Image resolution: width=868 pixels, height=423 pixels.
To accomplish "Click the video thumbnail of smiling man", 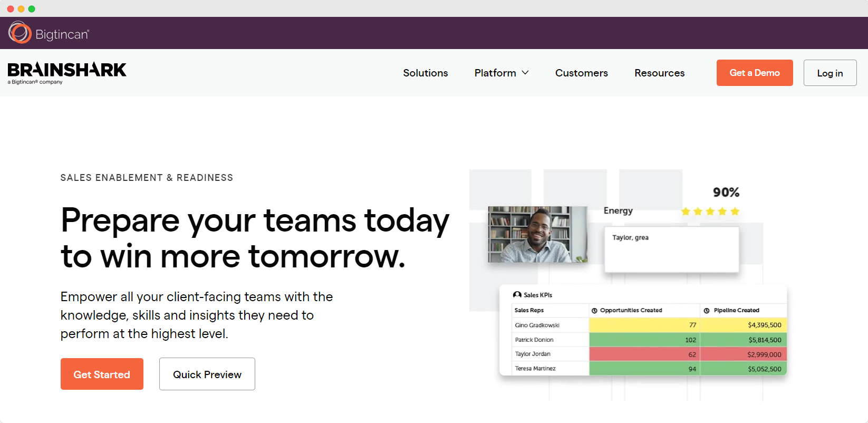I will (537, 234).
